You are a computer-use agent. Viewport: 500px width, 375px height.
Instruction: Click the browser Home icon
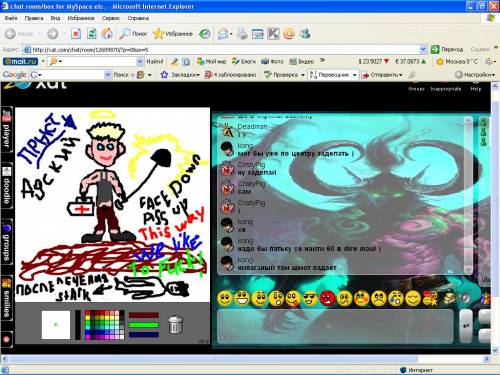[x=107, y=34]
